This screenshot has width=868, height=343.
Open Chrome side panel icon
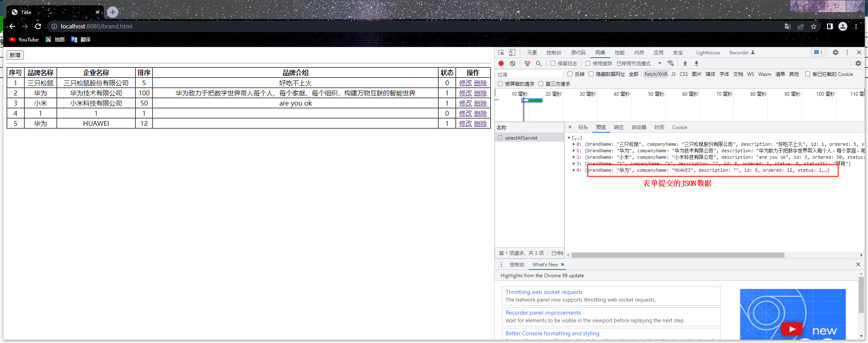click(x=830, y=26)
